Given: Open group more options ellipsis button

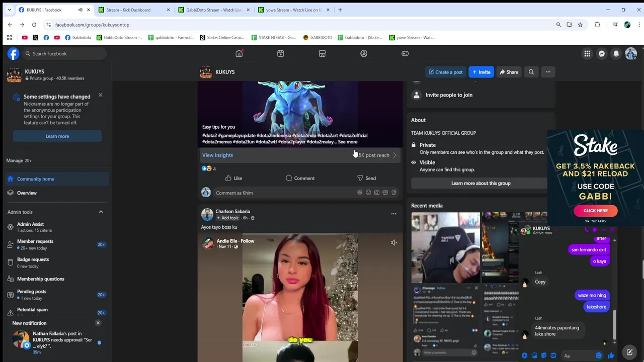Looking at the screenshot, I should (548, 72).
